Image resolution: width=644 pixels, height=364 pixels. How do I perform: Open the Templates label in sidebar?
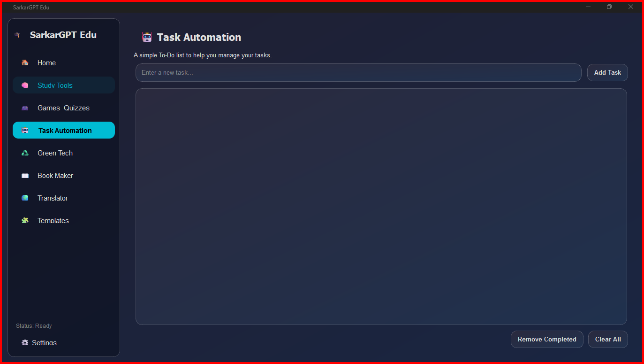pos(53,220)
